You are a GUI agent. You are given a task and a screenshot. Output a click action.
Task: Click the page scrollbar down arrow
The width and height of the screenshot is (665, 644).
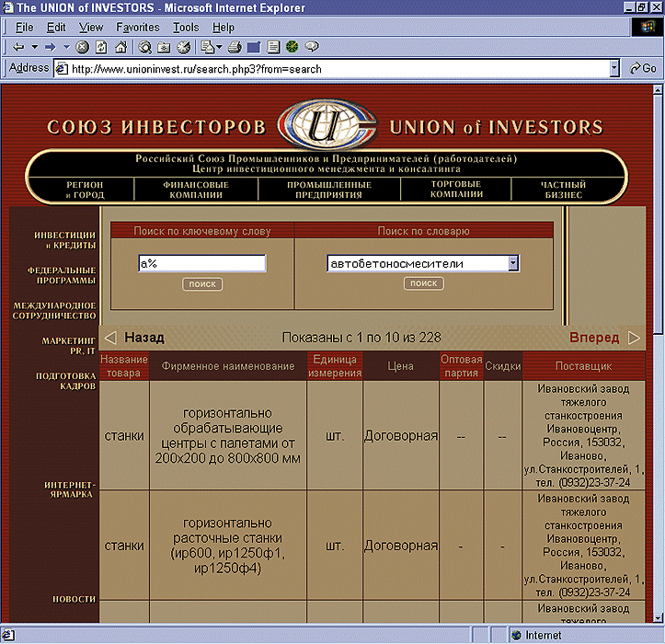point(658,617)
